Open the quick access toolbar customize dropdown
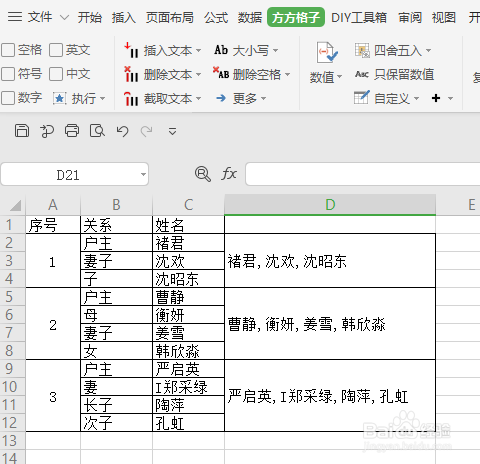Image resolution: width=480 pixels, height=464 pixels. (x=172, y=131)
